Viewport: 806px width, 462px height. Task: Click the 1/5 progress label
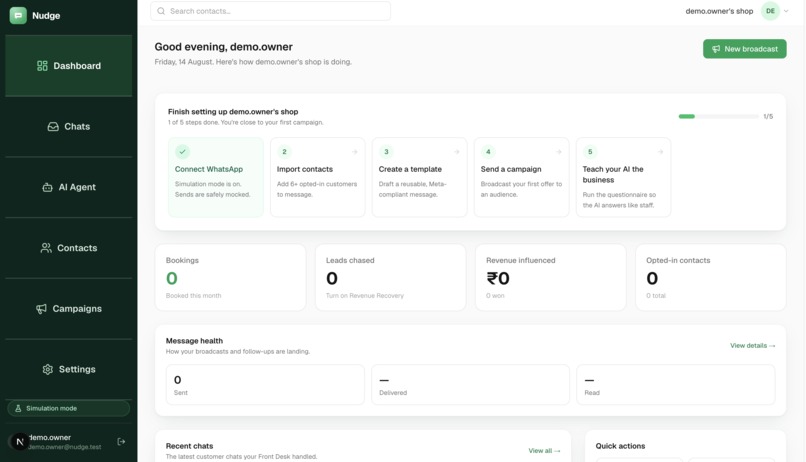(768, 117)
